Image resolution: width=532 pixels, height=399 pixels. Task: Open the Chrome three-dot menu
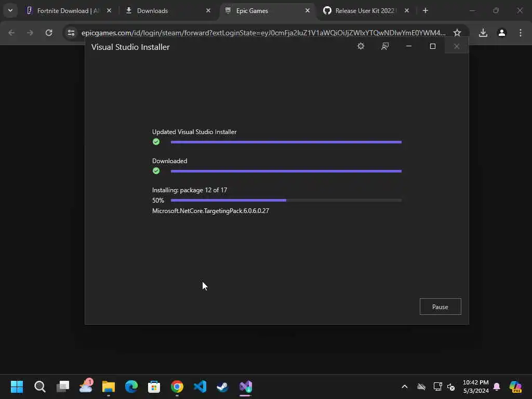coord(521,33)
